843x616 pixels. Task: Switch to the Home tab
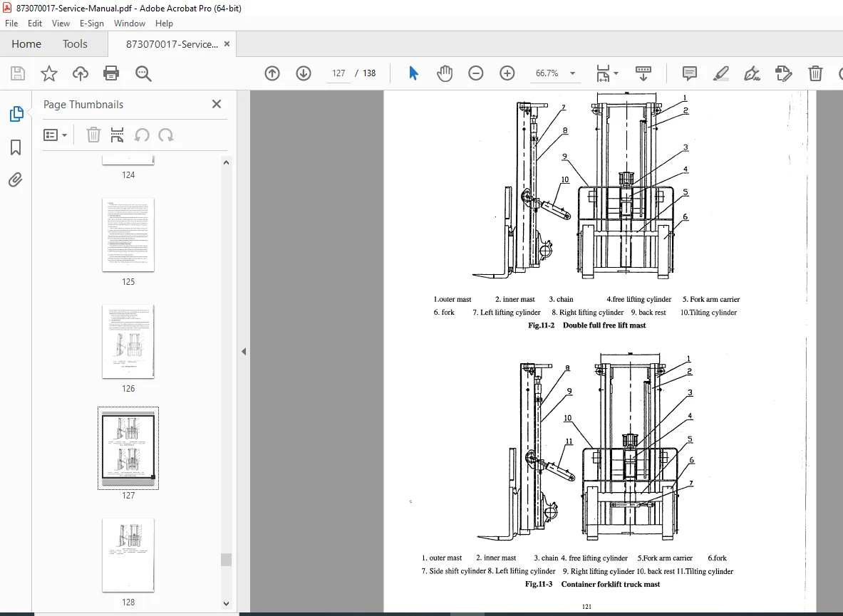click(x=26, y=44)
